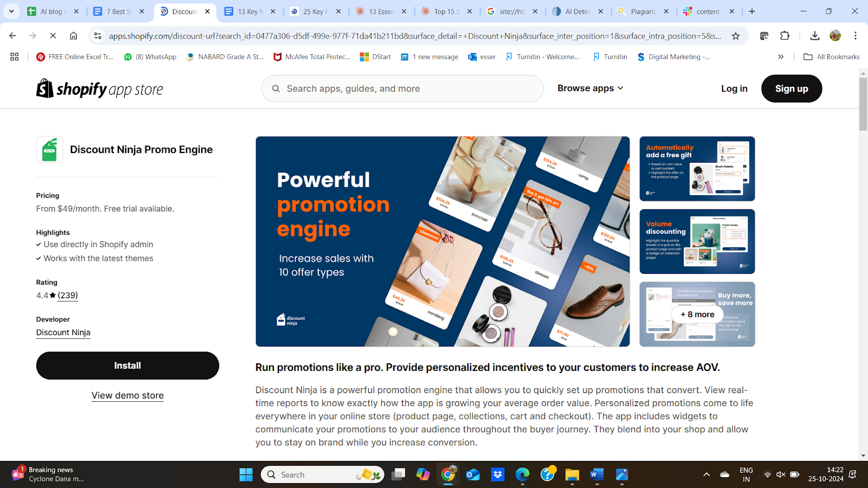Open browser home page icon
The height and width of the screenshot is (488, 868).
(x=73, y=36)
